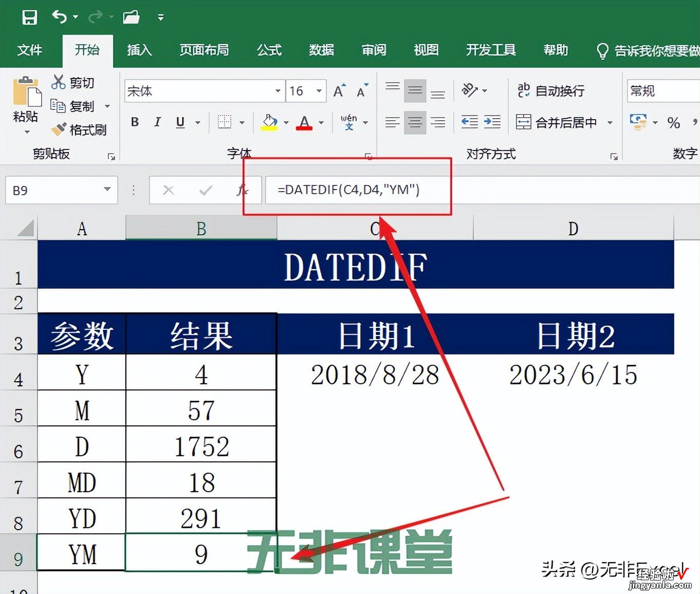Click the Save icon in quick access toolbar
This screenshot has height=594, width=700.
[x=29, y=17]
